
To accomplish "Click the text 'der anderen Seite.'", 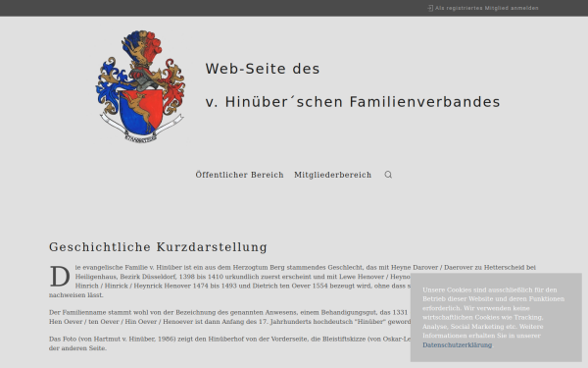I will coord(77,348).
